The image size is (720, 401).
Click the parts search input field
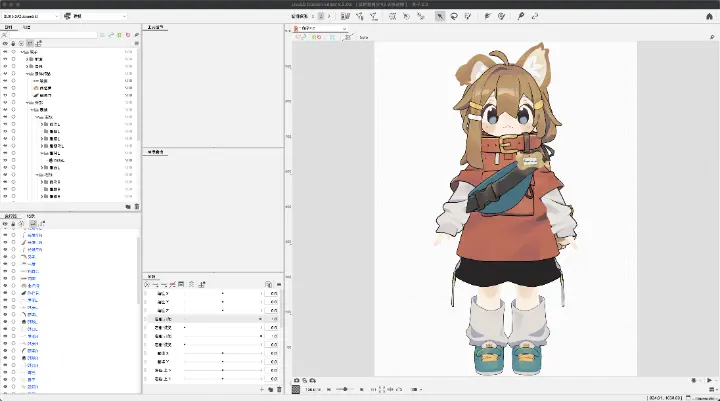pos(53,35)
